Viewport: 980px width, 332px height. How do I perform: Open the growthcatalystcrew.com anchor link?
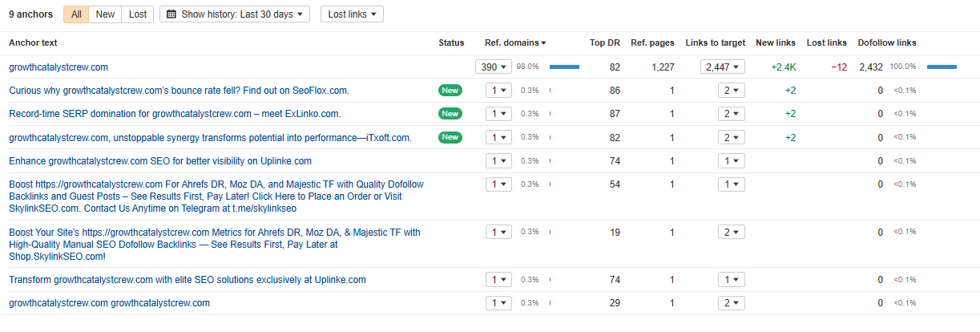coord(58,67)
